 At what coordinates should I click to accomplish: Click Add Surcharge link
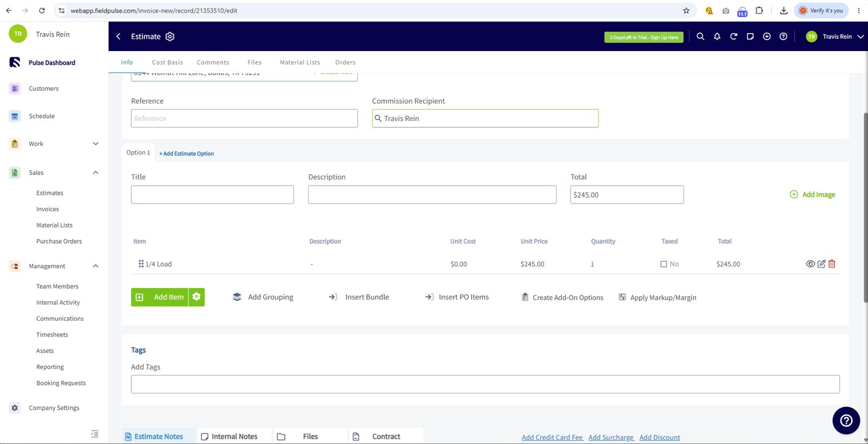[611, 437]
